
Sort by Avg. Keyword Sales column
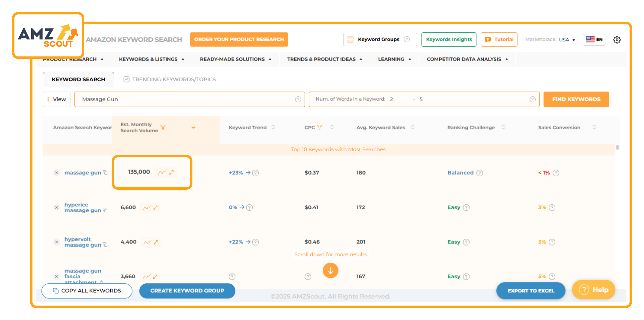pos(412,127)
